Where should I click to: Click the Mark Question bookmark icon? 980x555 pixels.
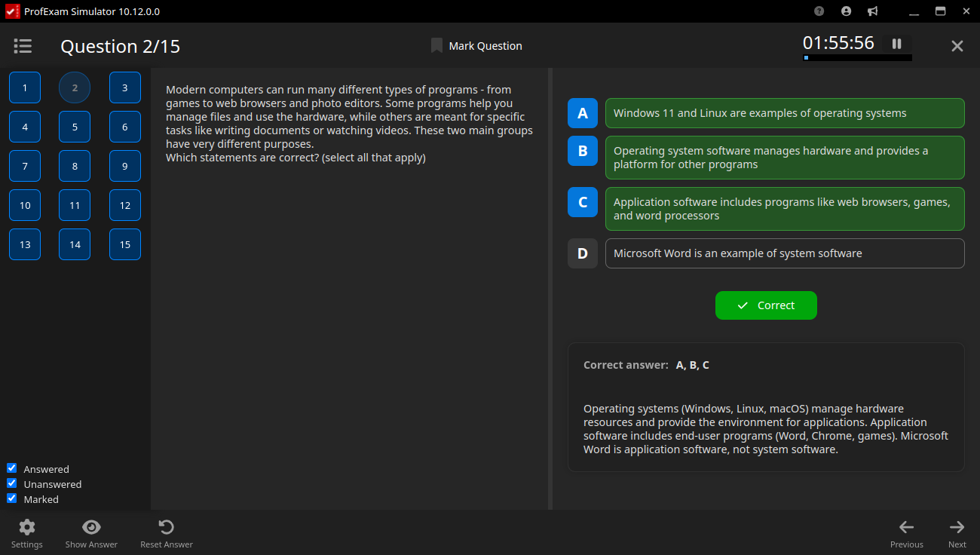click(436, 46)
